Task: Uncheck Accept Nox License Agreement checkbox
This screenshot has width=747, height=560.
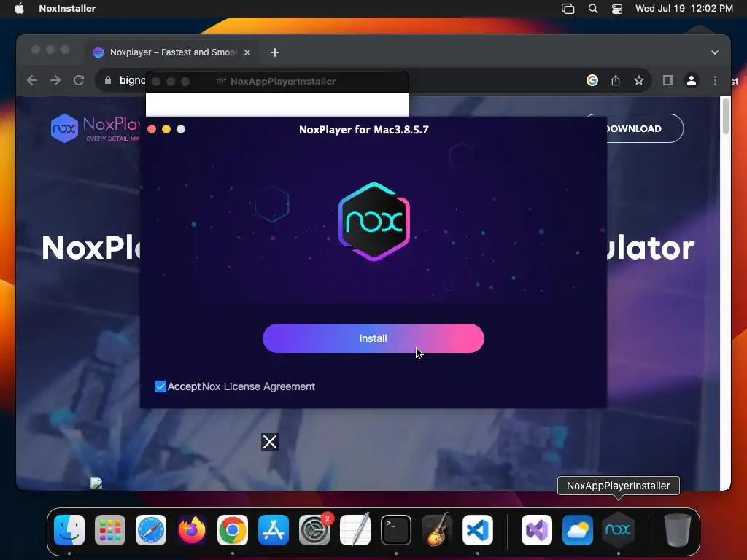Action: click(160, 386)
